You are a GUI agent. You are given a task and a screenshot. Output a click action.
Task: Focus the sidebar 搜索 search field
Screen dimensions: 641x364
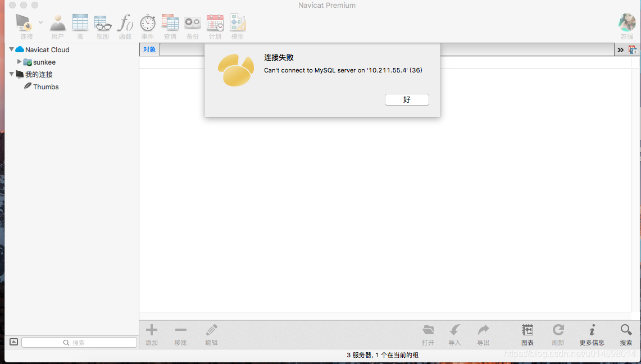79,342
